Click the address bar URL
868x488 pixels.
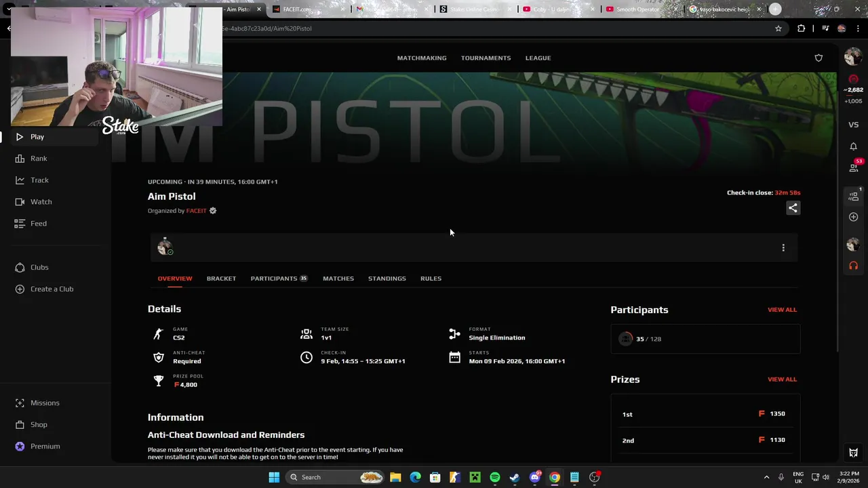point(267,28)
